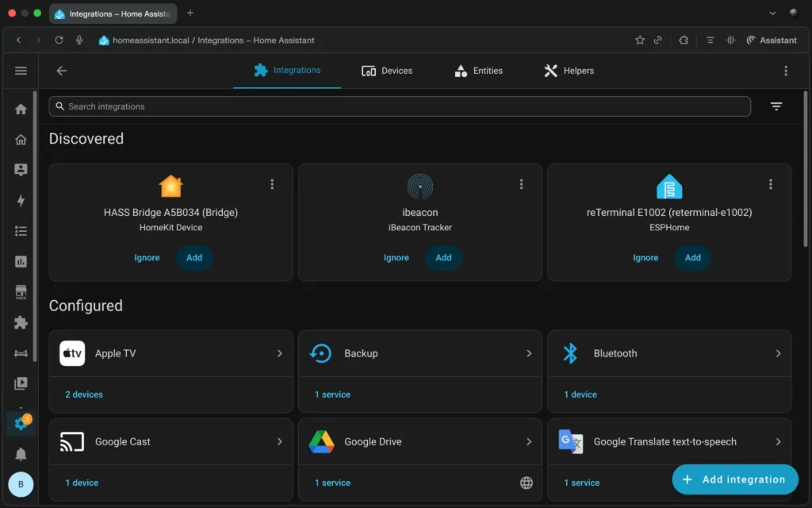This screenshot has height=508, width=812.
Task: Open the top-right overflow menu of page
Action: point(786,71)
